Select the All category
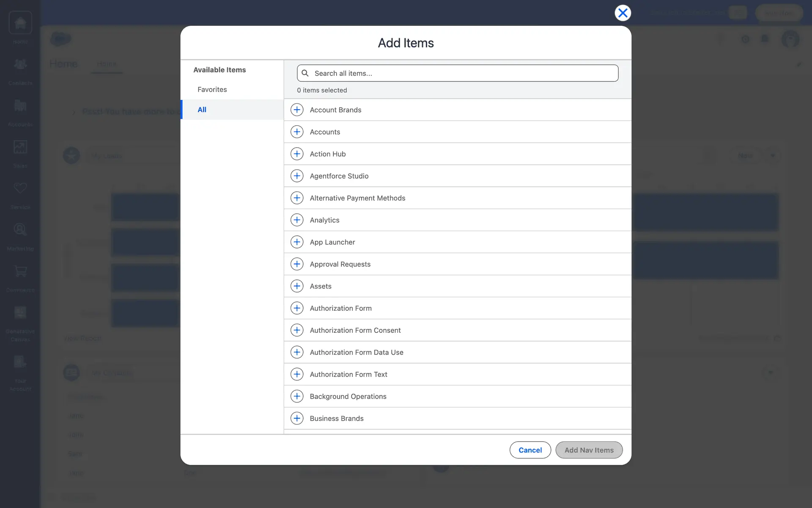The width and height of the screenshot is (812, 508). pos(202,110)
